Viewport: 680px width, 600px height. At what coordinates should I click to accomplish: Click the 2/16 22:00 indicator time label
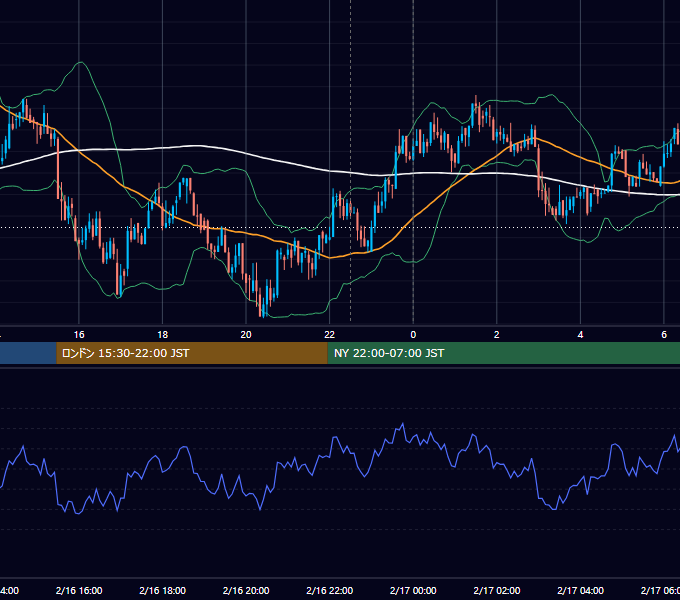tap(330, 590)
